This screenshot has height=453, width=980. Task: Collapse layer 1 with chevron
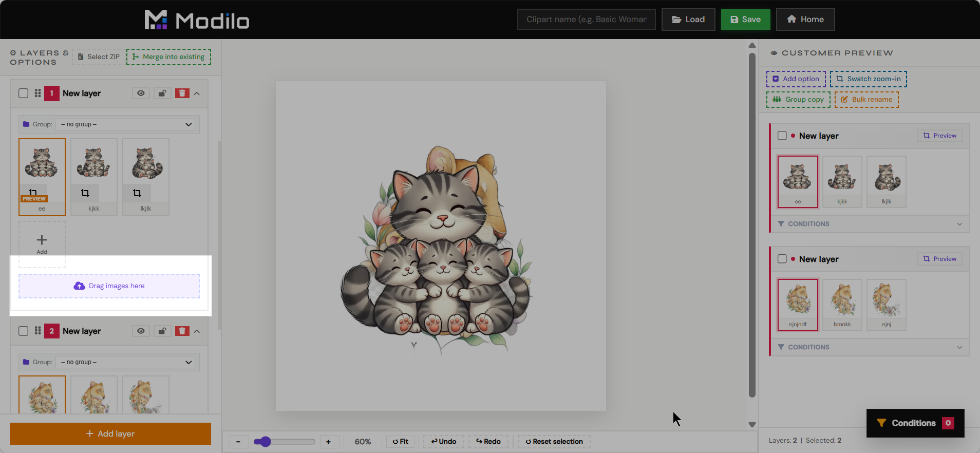point(197,93)
